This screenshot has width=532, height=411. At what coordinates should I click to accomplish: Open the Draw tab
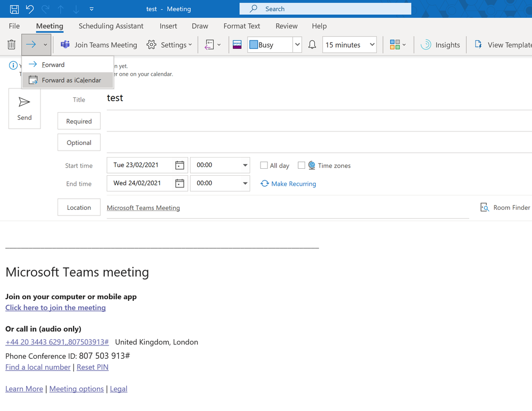point(200,26)
